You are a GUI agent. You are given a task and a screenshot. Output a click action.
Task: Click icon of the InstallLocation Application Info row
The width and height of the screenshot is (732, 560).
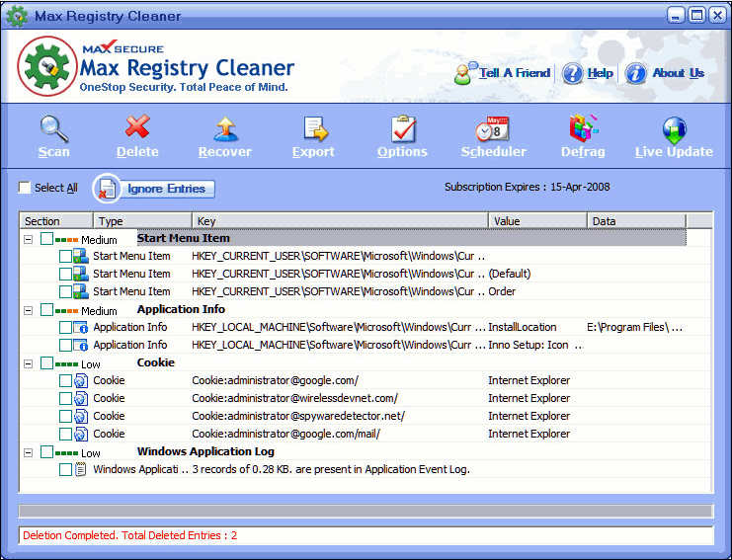click(80, 327)
